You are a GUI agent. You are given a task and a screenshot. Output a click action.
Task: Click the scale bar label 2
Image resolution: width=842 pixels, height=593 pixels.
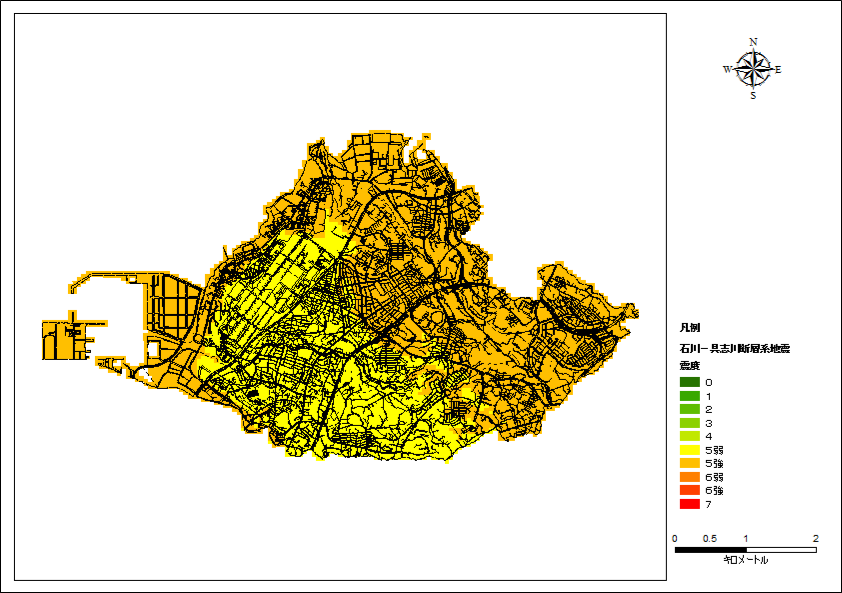pyautogui.click(x=816, y=538)
